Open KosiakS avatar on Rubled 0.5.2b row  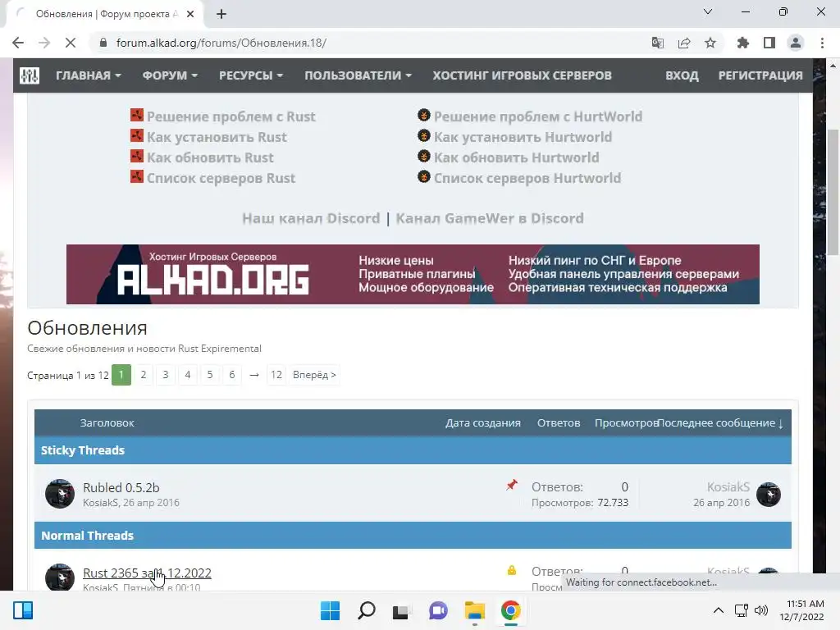click(59, 493)
